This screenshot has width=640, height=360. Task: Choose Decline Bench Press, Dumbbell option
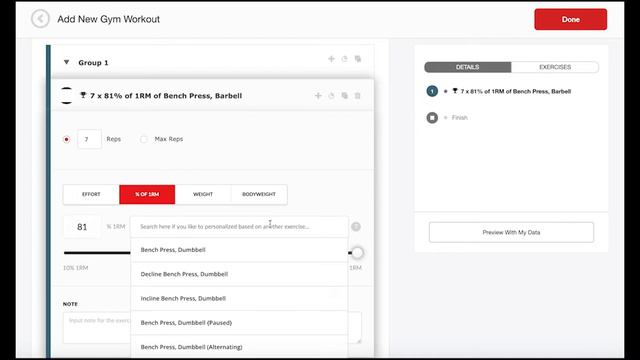click(239, 274)
